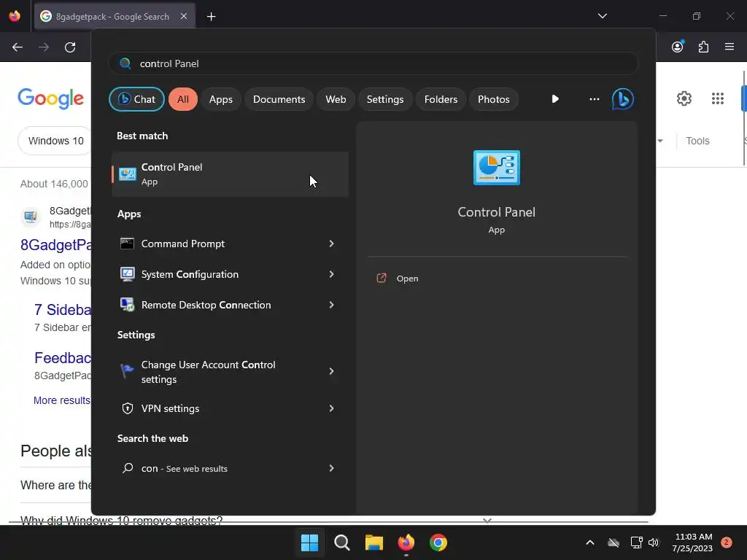Click the Google logo
Screen dimensions: 747x560
50,98
